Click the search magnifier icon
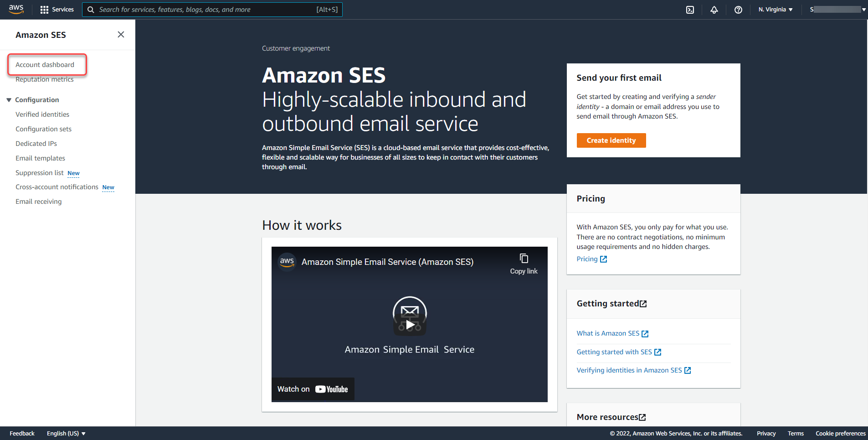868x440 pixels. pos(91,10)
